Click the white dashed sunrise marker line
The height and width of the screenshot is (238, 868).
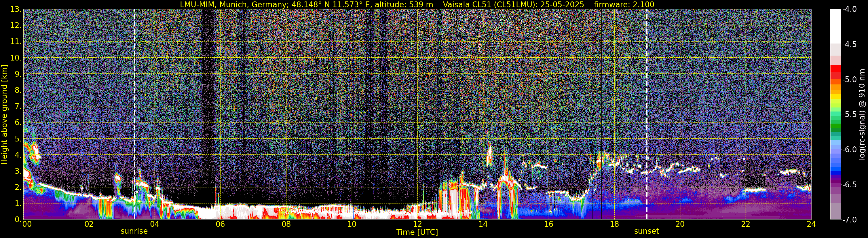coord(134,114)
